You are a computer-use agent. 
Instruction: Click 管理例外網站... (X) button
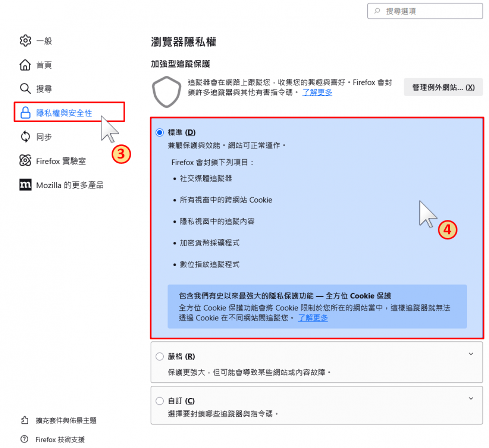pyautogui.click(x=443, y=87)
